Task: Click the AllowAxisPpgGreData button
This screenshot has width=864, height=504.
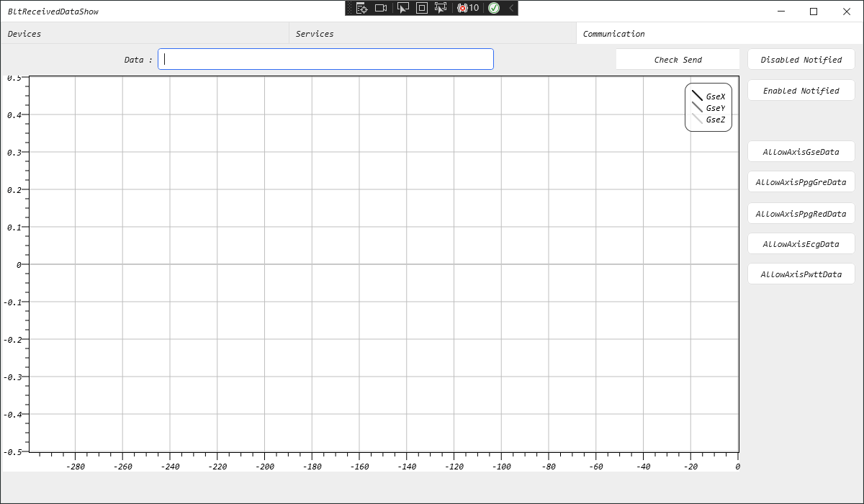Action: 801,182
